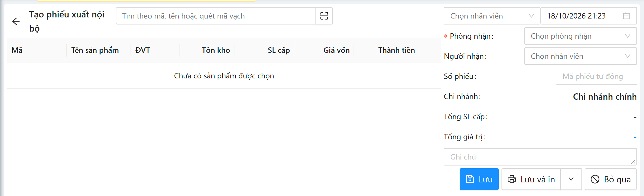Click the Bỏ qua button
Screen dimensions: 644x196
click(x=611, y=179)
